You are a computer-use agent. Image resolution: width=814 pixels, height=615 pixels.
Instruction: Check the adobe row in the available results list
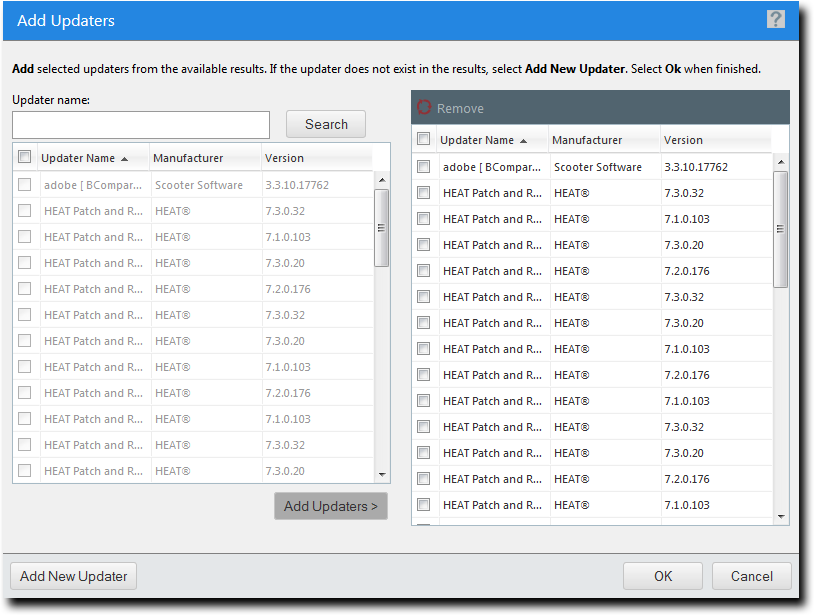[x=24, y=185]
